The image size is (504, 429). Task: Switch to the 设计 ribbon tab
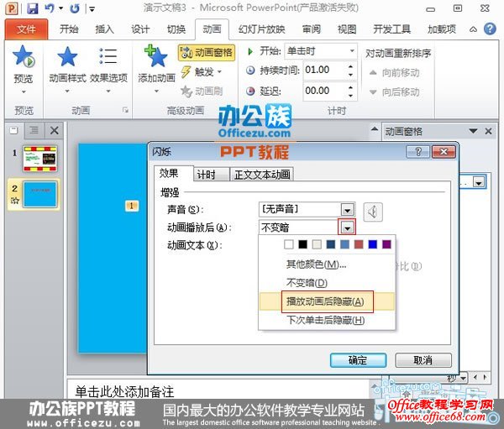140,29
